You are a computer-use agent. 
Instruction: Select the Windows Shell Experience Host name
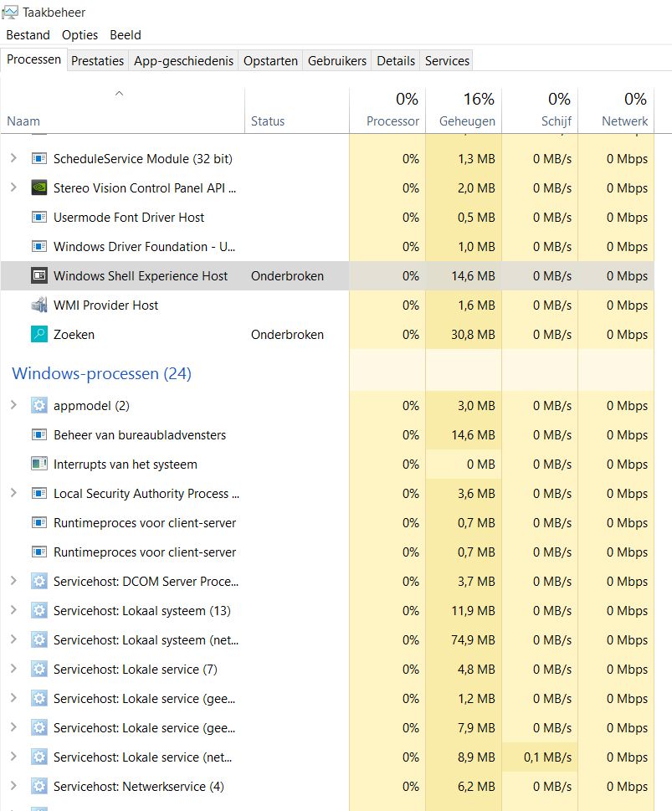pyautogui.click(x=141, y=275)
